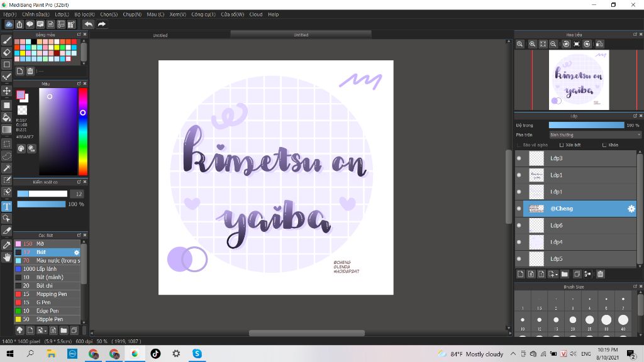Click the navigator artwork thumbnail
Image resolution: width=644 pixels, height=362 pixels.
(579, 80)
